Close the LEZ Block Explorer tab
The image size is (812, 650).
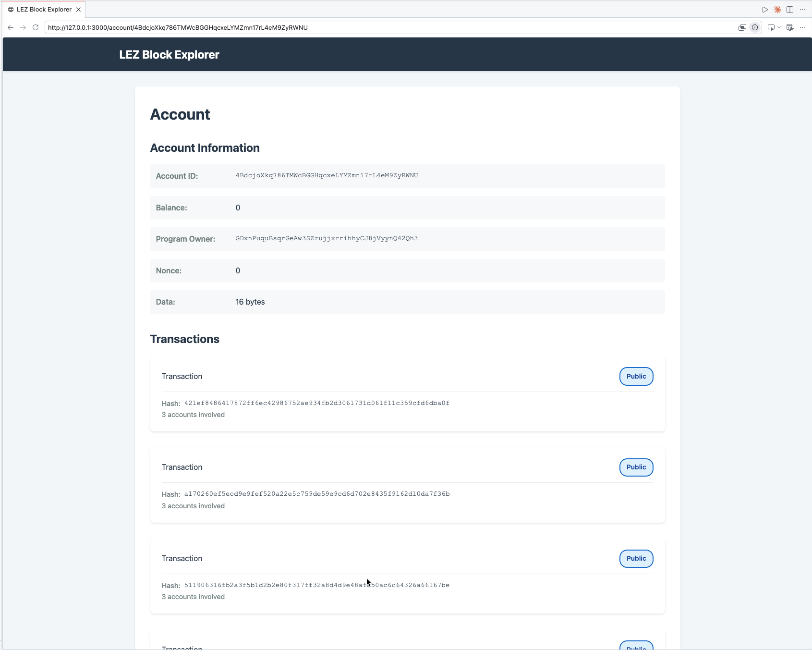pyautogui.click(x=78, y=10)
